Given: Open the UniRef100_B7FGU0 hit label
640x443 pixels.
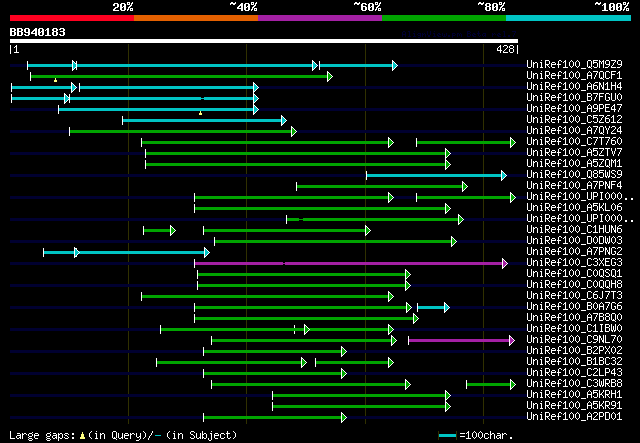Looking at the screenshot, I should (574, 98).
